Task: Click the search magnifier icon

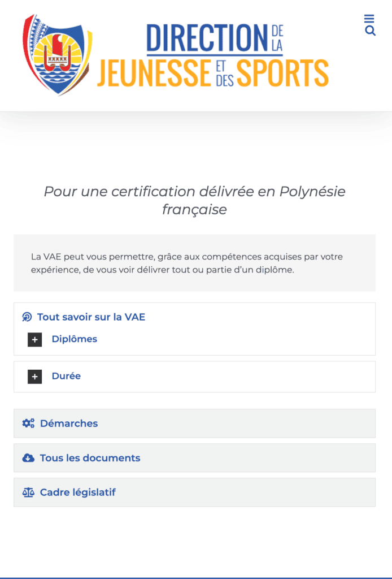Action: (x=370, y=31)
